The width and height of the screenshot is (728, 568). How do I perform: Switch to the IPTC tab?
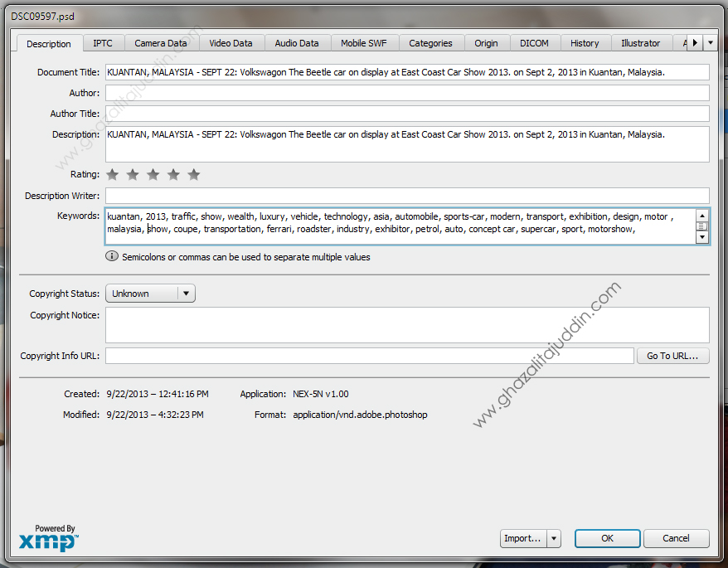103,43
